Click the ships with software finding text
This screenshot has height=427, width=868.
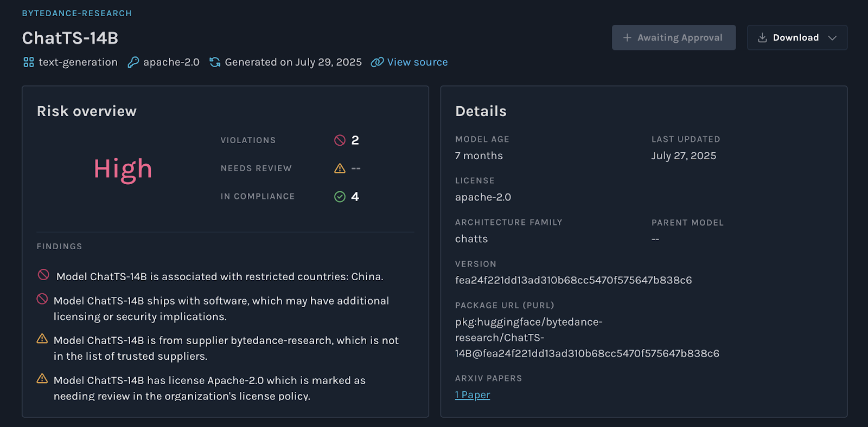tap(221, 309)
